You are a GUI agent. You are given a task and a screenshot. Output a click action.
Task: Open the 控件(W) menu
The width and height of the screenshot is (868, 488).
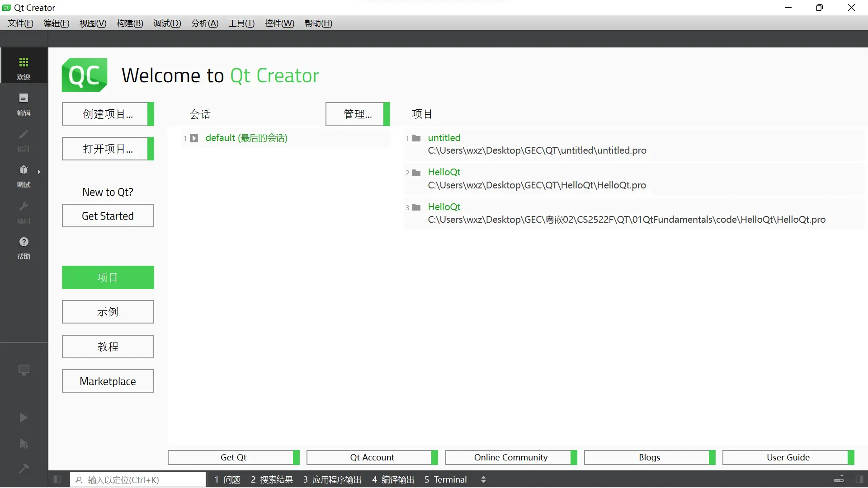279,23
